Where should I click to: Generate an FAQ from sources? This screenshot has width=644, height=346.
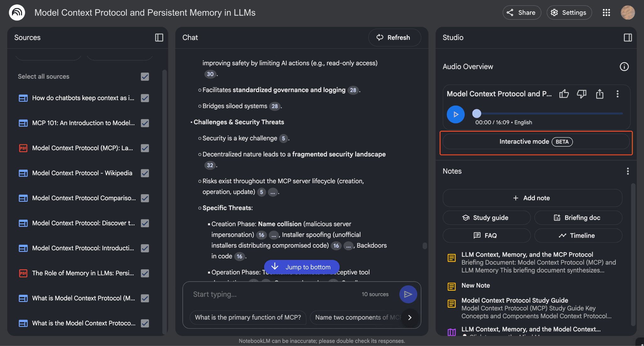(x=486, y=235)
